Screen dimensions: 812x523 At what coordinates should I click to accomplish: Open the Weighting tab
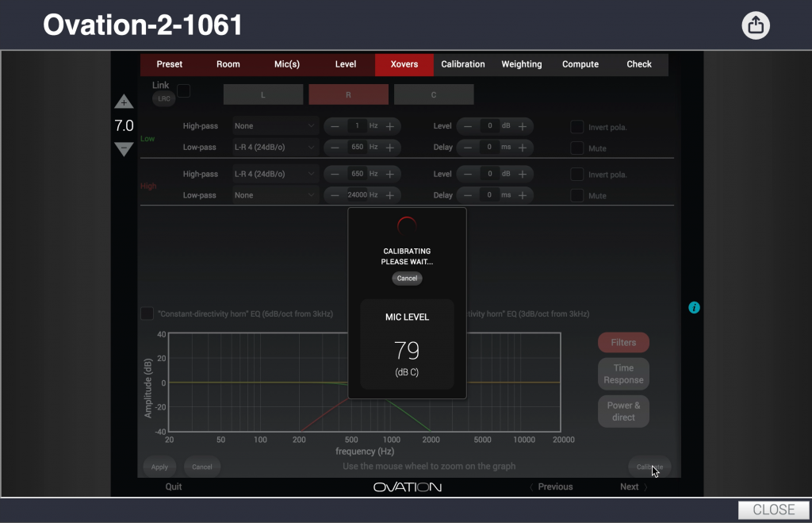(x=522, y=64)
